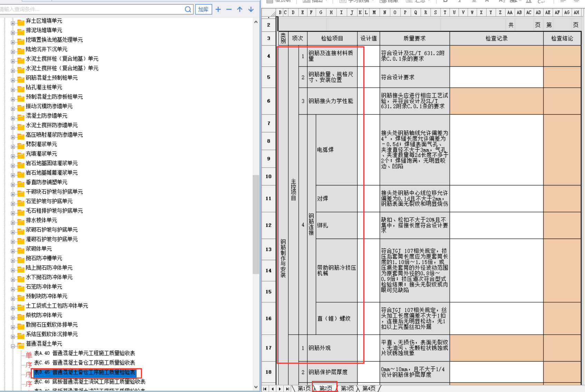
Task: Collapse the 普通混凝土单元 folder
Action: [13, 346]
